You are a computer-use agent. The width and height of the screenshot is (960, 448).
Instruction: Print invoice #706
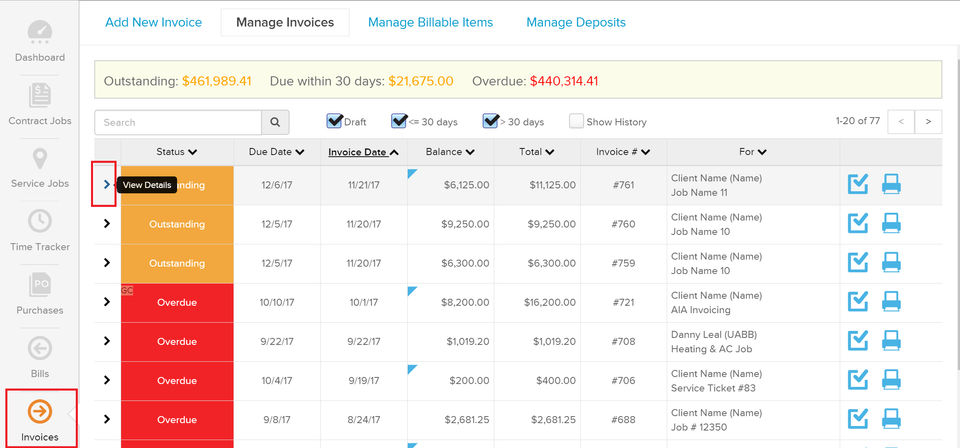pos(891,380)
